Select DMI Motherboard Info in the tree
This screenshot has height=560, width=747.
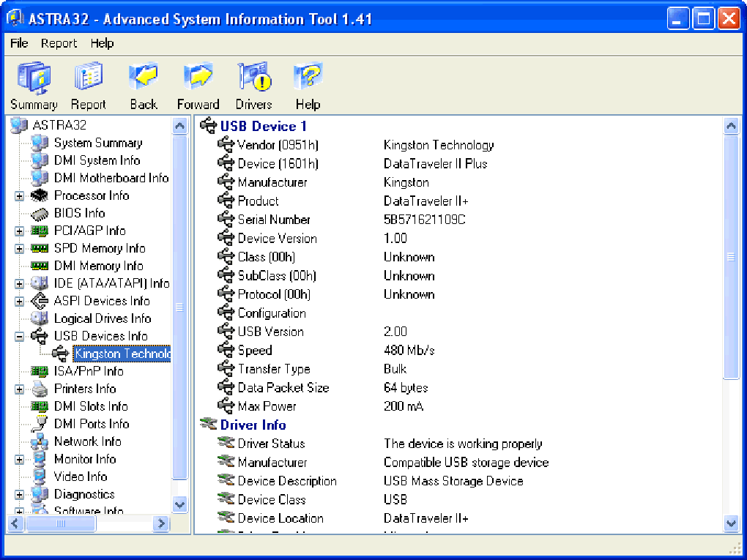tap(111, 178)
